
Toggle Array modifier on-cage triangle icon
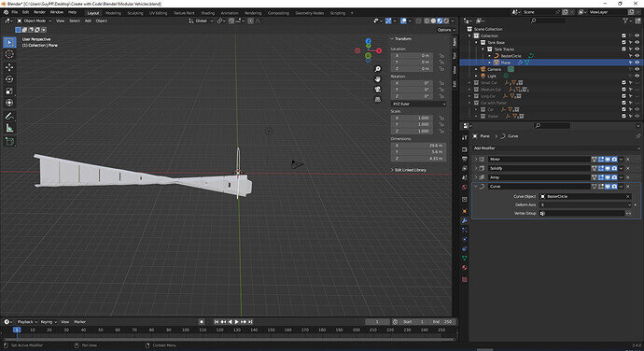click(x=594, y=177)
